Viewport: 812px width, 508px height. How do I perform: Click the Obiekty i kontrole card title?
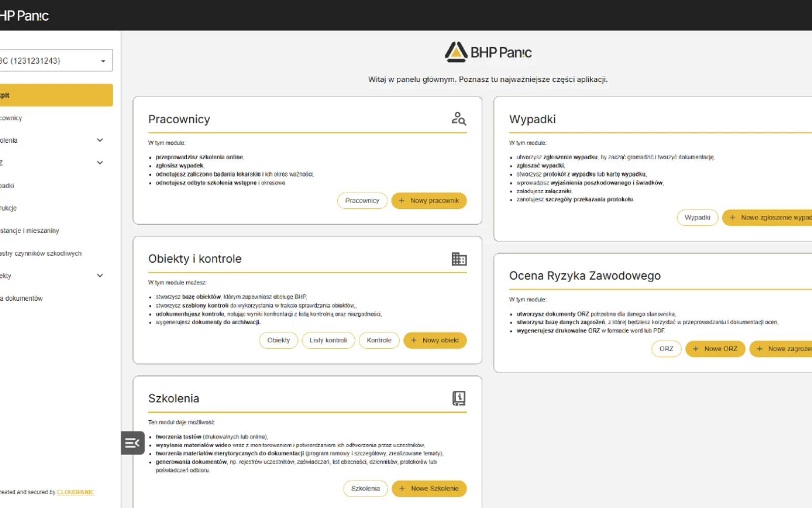195,259
